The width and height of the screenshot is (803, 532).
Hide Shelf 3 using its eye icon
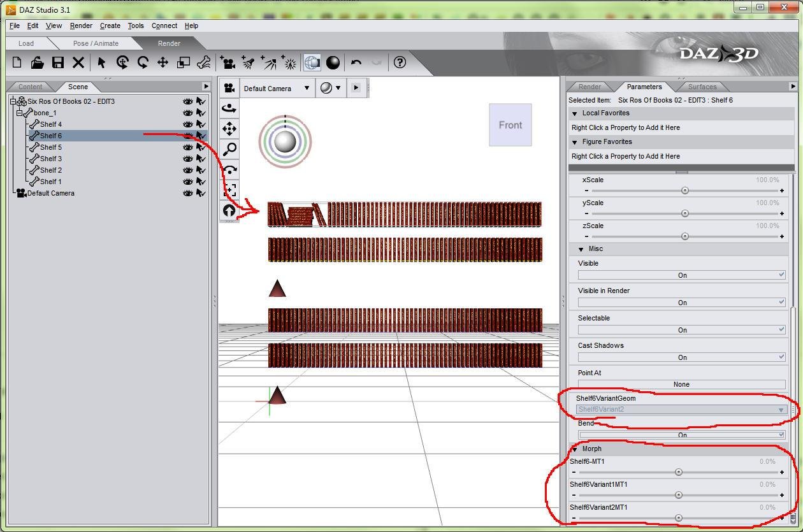tap(188, 159)
